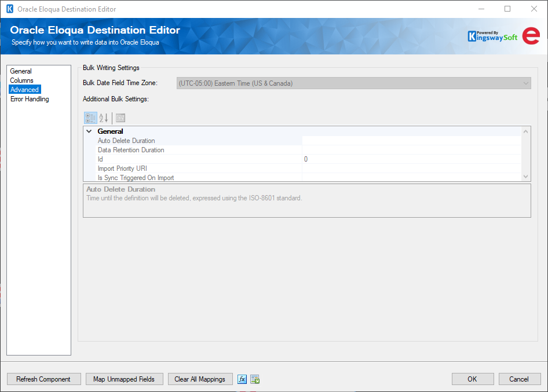Maximize the Destination Editor window
The height and width of the screenshot is (392, 548).
[507, 9]
